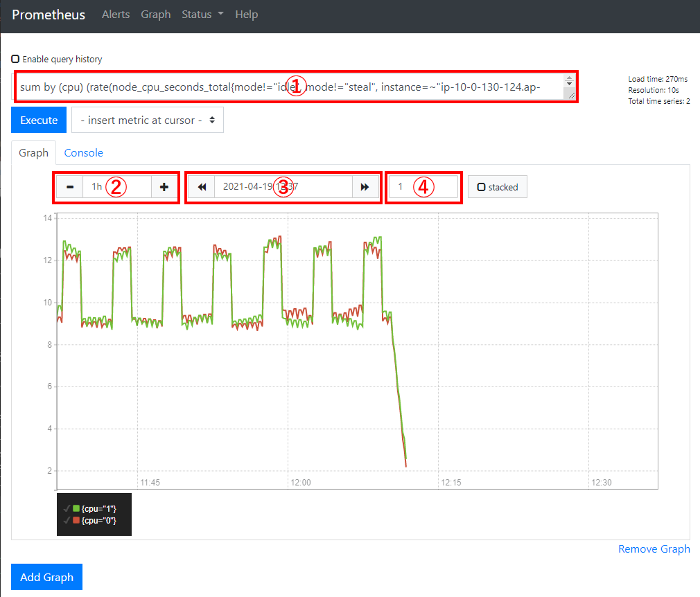Switch to the Console tab
The width and height of the screenshot is (700, 597).
coord(83,152)
